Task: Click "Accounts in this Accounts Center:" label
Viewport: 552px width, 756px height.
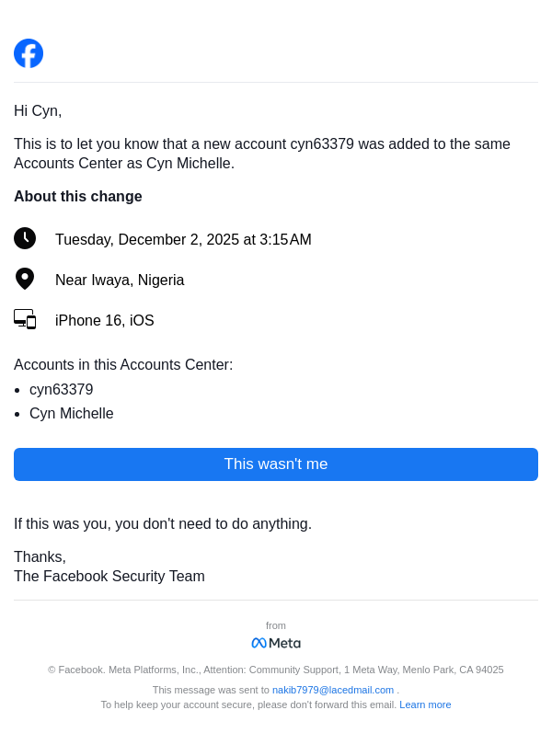Action: [x=123, y=364]
